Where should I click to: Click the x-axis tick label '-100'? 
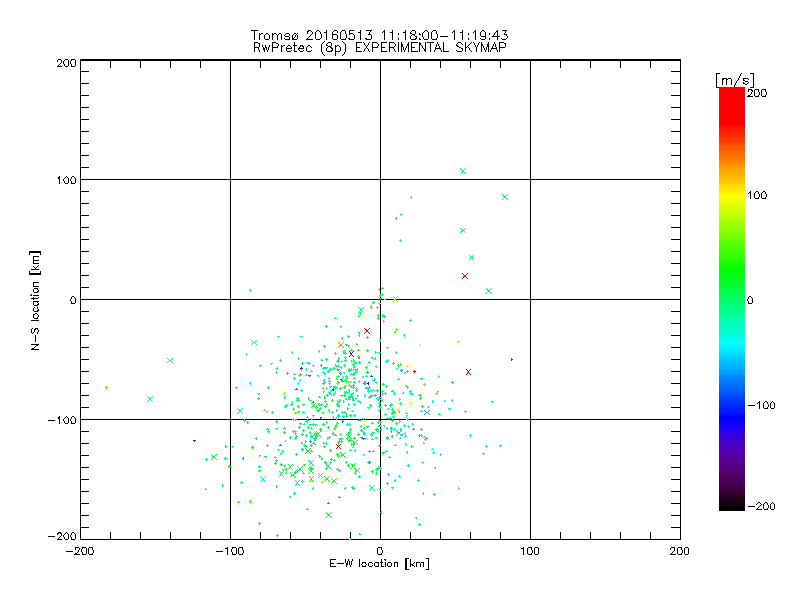pyautogui.click(x=230, y=551)
